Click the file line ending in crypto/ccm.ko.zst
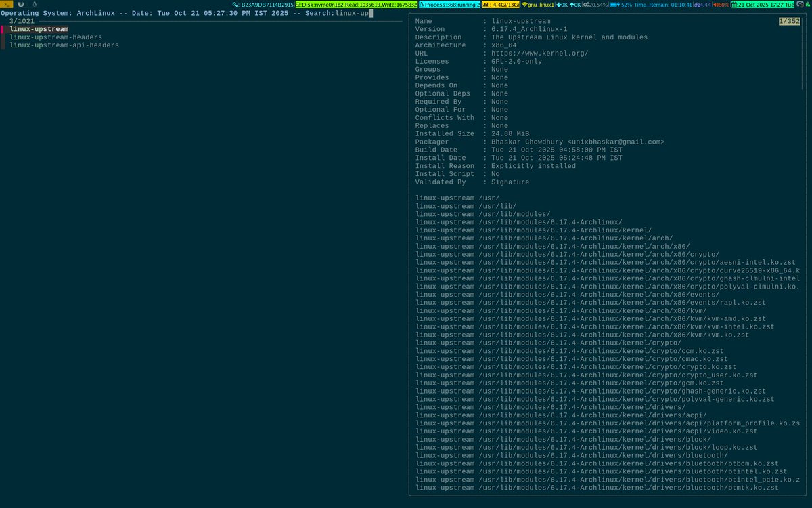The image size is (812, 508). click(570, 351)
